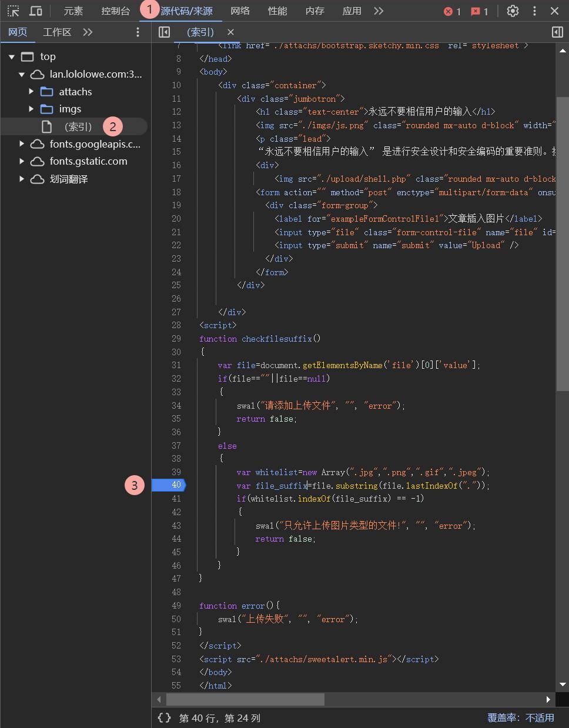Image resolution: width=569 pixels, height=728 pixels.
Task: Expand the attachs folder
Action: click(31, 92)
